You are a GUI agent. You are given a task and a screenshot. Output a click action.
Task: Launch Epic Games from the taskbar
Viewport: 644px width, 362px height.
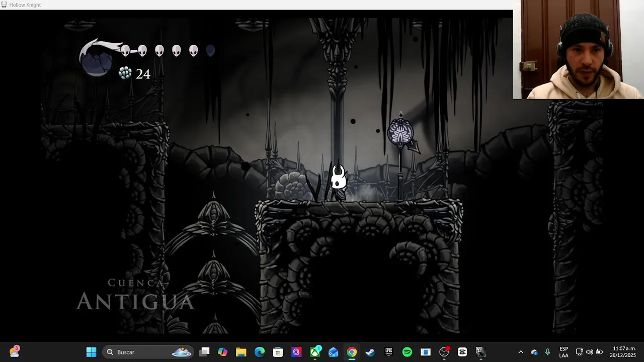pyautogui.click(x=388, y=352)
